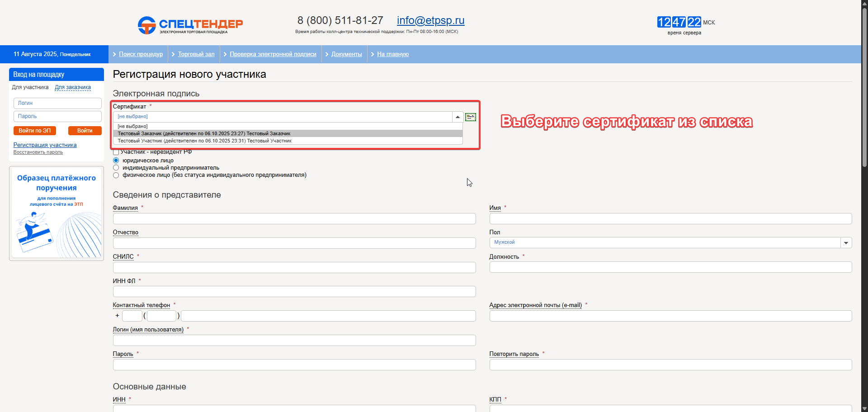Click the payment order sample banner
Screen dimensions: 868x412
pos(57,213)
